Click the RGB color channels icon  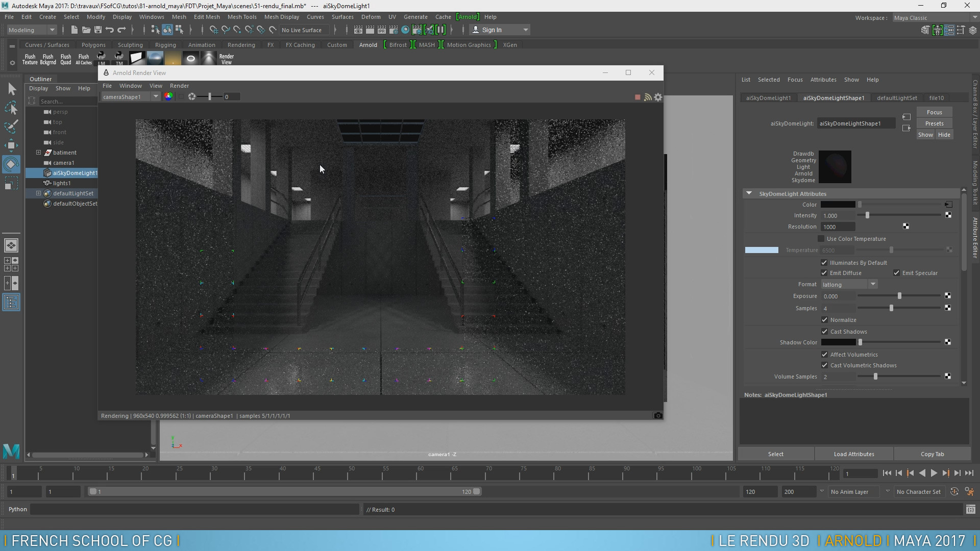click(x=168, y=96)
